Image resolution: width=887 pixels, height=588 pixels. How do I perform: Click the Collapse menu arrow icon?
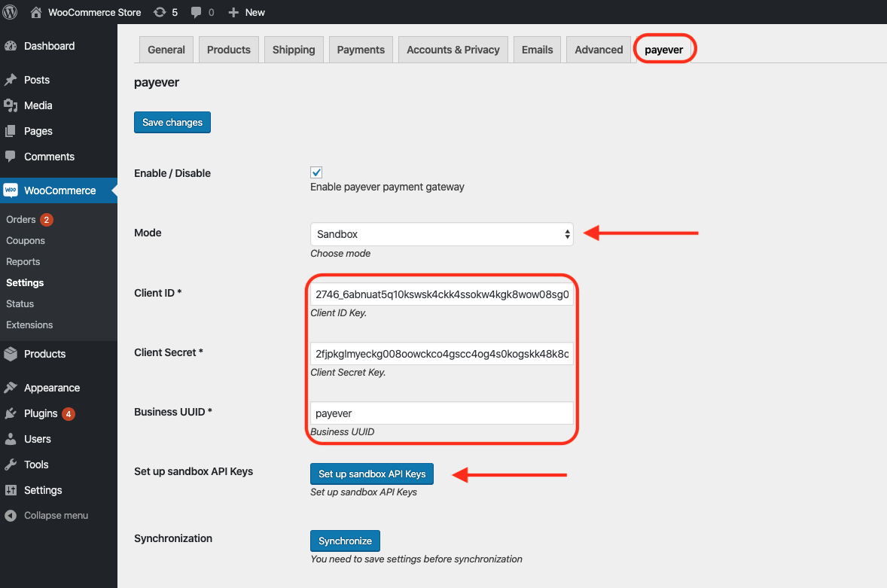(11, 516)
